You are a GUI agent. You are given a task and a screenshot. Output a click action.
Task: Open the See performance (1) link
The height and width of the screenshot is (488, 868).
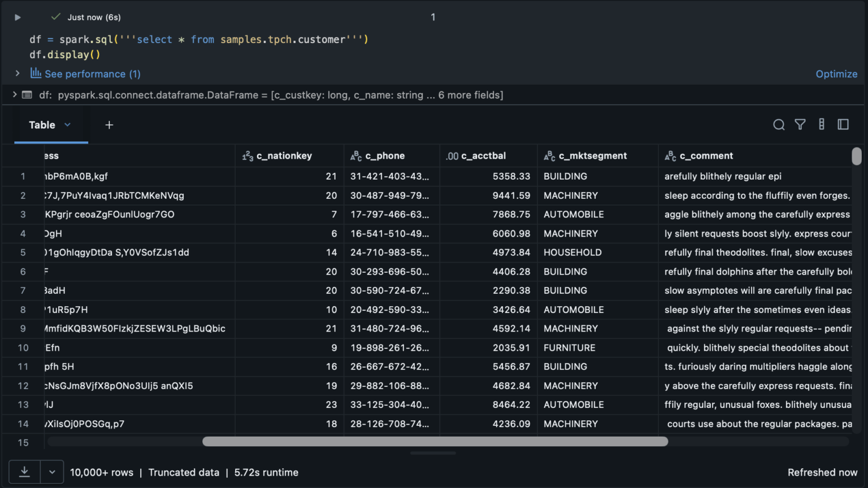[92, 74]
